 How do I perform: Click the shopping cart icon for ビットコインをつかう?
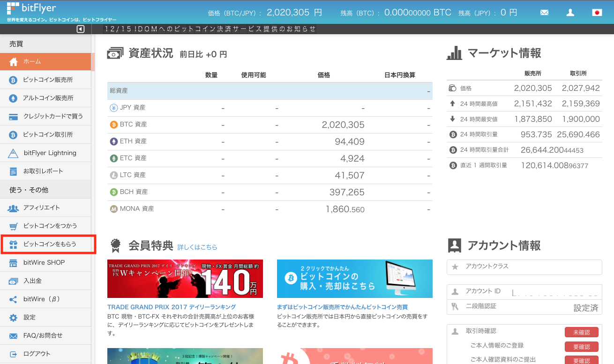tap(14, 226)
